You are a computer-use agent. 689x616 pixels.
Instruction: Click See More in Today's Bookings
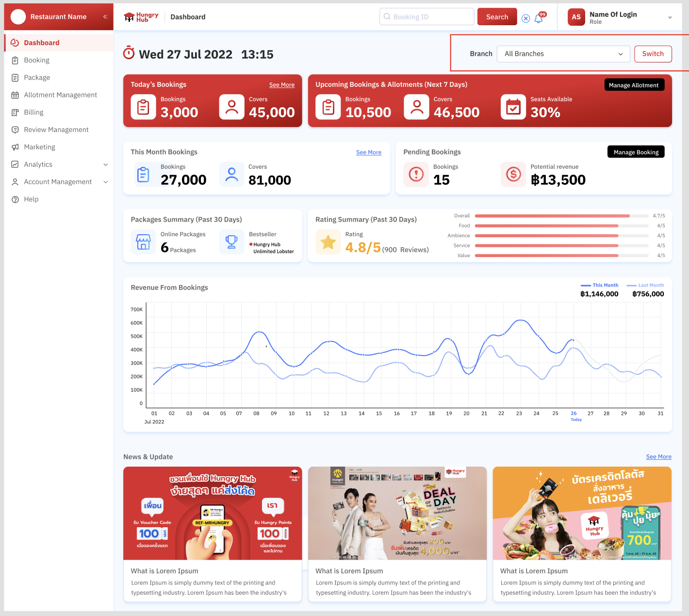[x=281, y=85]
